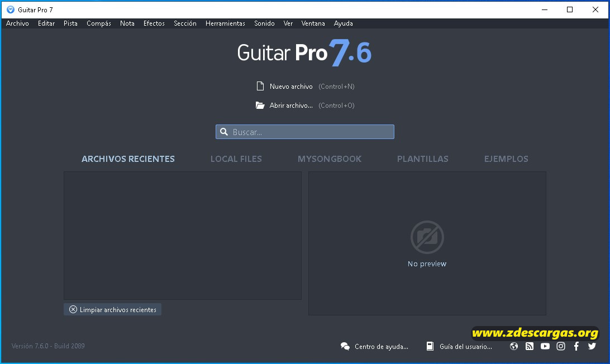
Task: Open the YouTube icon
Action: 545,346
